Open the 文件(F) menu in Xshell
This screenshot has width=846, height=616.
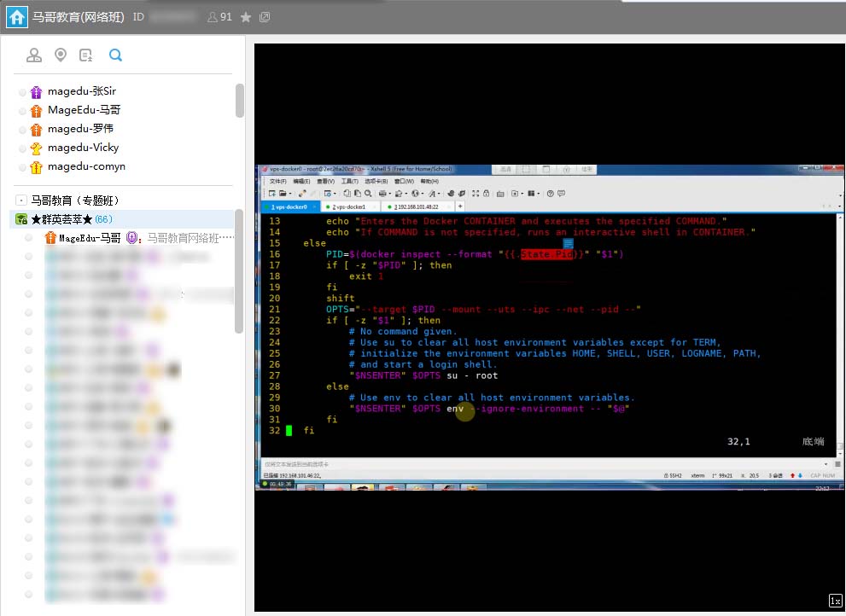[x=277, y=181]
